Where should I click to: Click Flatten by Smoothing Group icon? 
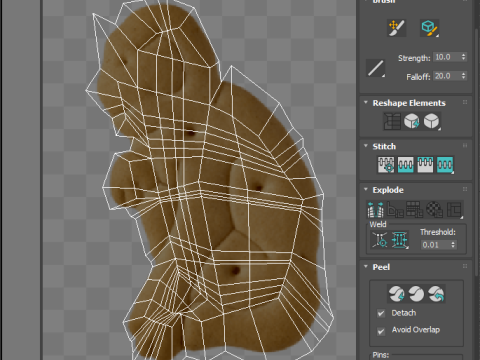pos(415,209)
